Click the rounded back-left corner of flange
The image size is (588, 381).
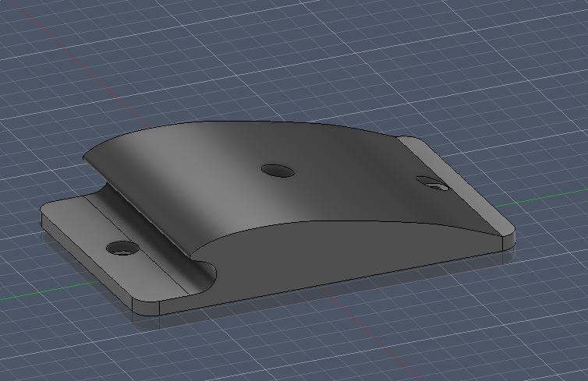click(46, 206)
